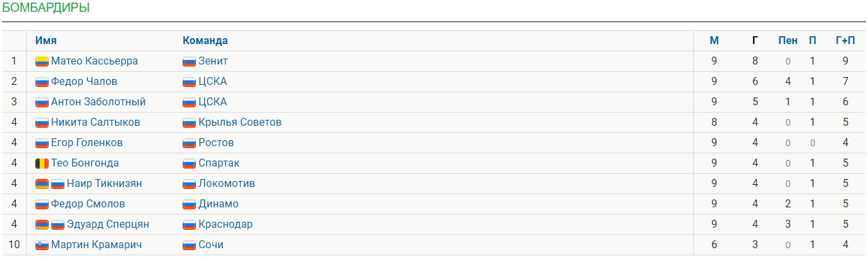Click the Armenian flag beside Наир Тикнизян
The height and width of the screenshot is (260, 868).
point(42,184)
